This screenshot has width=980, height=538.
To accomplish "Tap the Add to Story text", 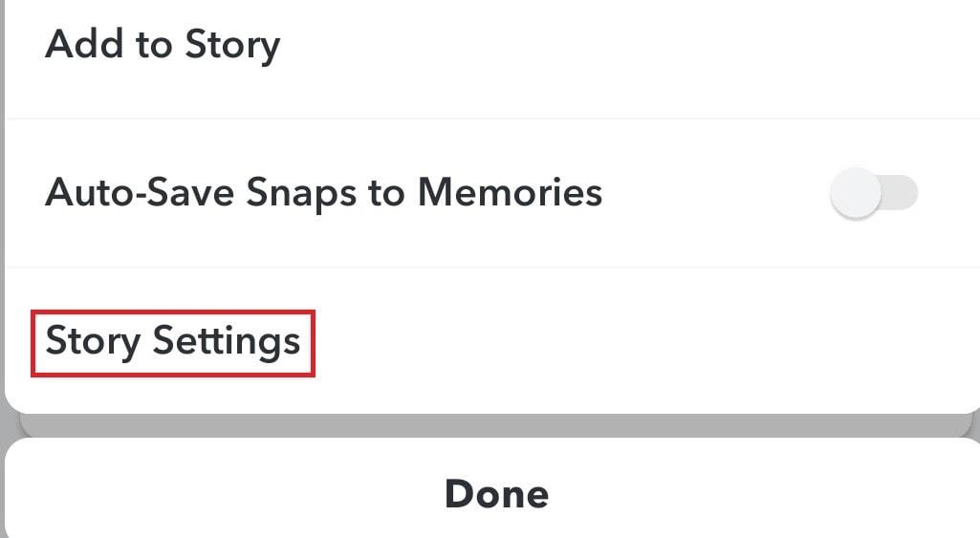I will 163,45.
